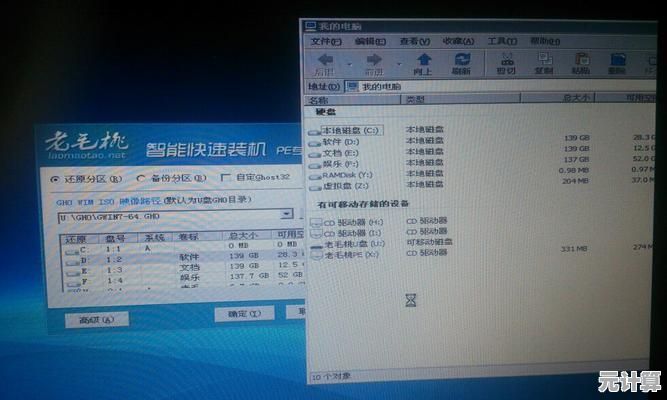Click partition E drive icon in restore list
The width and height of the screenshot is (667, 400).
point(74,272)
